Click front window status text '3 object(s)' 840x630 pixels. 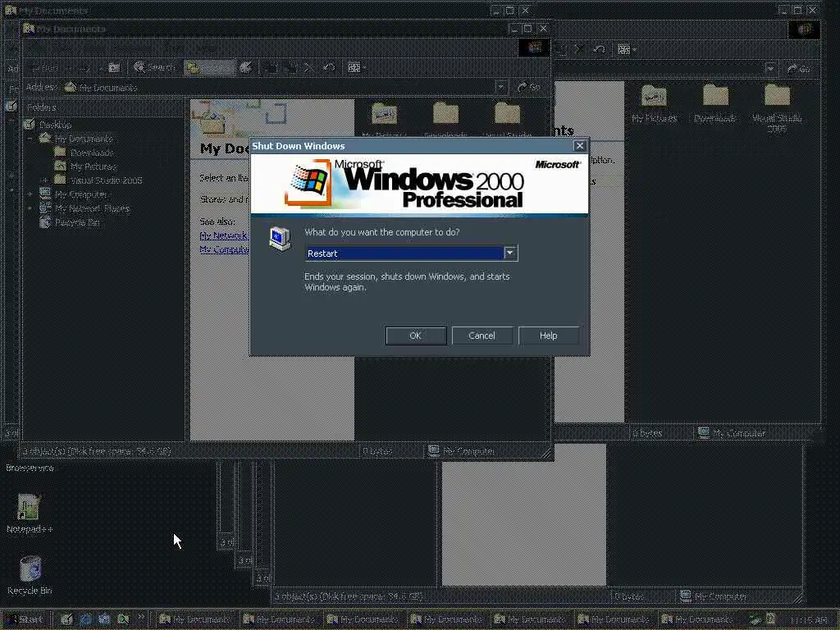[97, 451]
